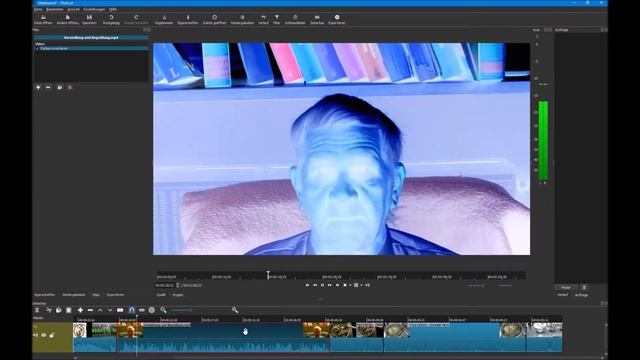Click the timeline cut scissors icon
This screenshot has height=360, width=640.
click(49, 310)
